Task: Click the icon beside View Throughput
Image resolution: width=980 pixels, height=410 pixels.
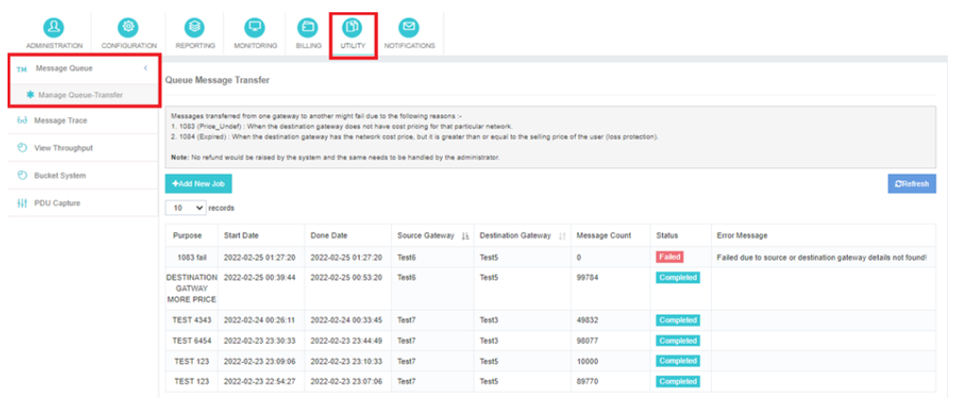Action: coord(22,148)
